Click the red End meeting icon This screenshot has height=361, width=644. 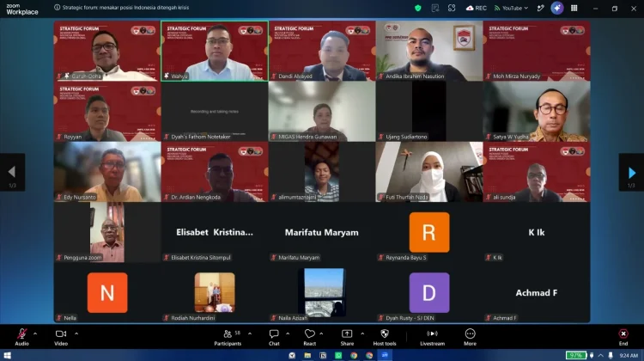[x=623, y=333]
